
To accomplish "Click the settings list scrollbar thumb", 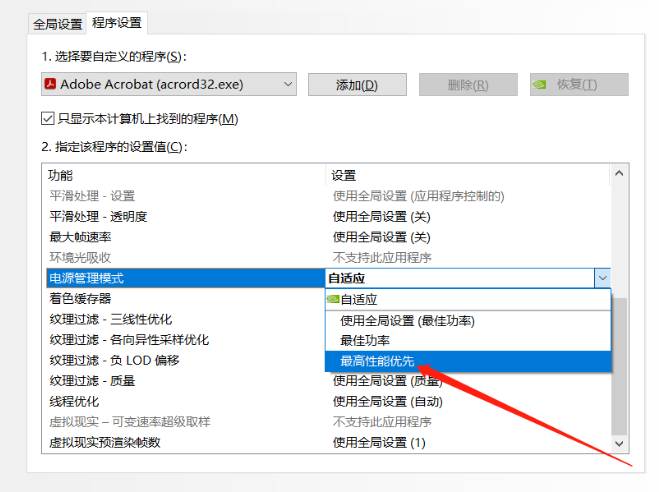I will click(x=619, y=366).
